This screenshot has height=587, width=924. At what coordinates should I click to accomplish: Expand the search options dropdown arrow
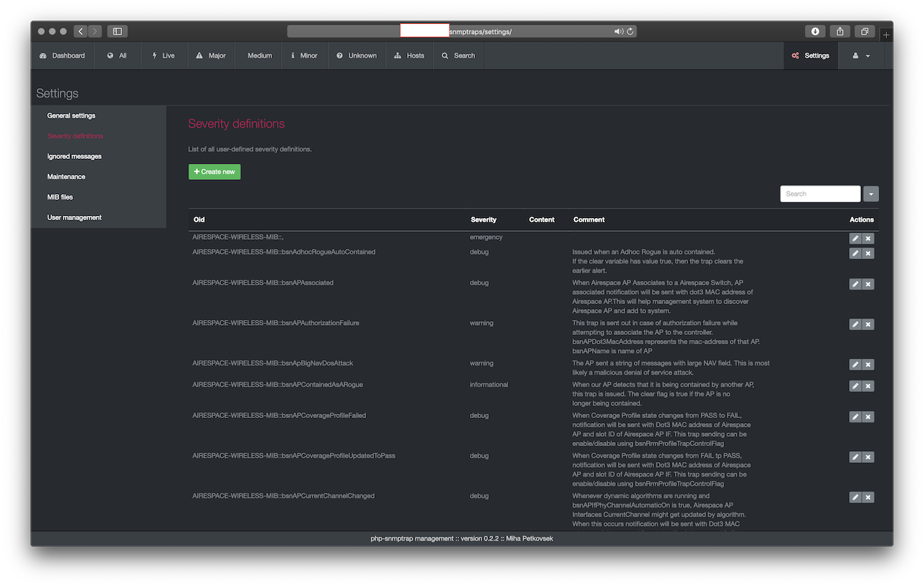click(x=871, y=194)
